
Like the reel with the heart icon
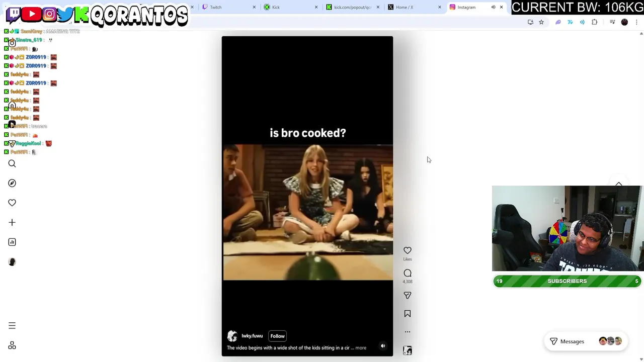[x=408, y=250]
